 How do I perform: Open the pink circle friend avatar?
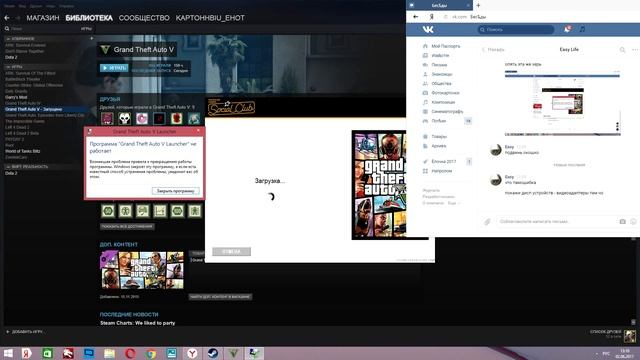click(x=142, y=118)
